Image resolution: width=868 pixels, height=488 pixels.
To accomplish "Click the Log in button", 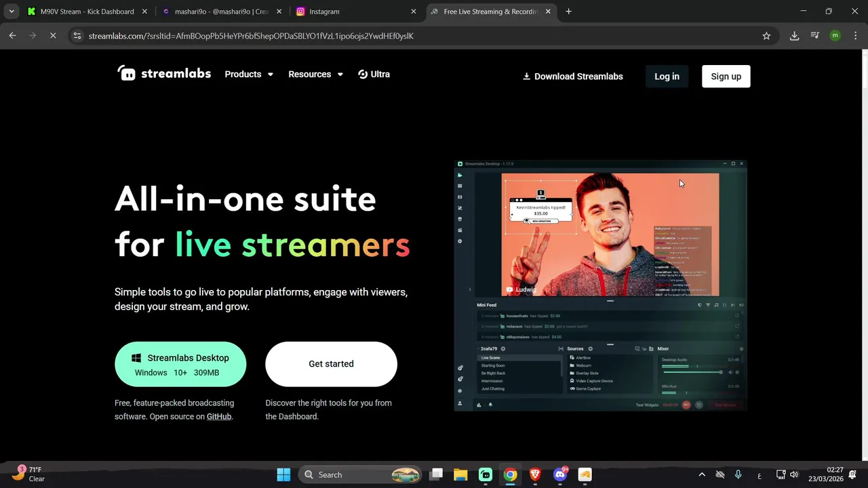I will click(x=667, y=77).
